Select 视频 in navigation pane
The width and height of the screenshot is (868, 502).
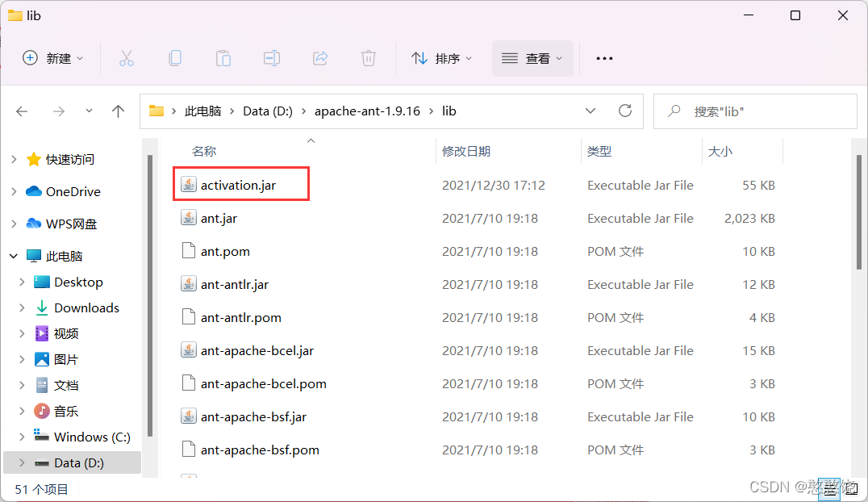point(66,333)
